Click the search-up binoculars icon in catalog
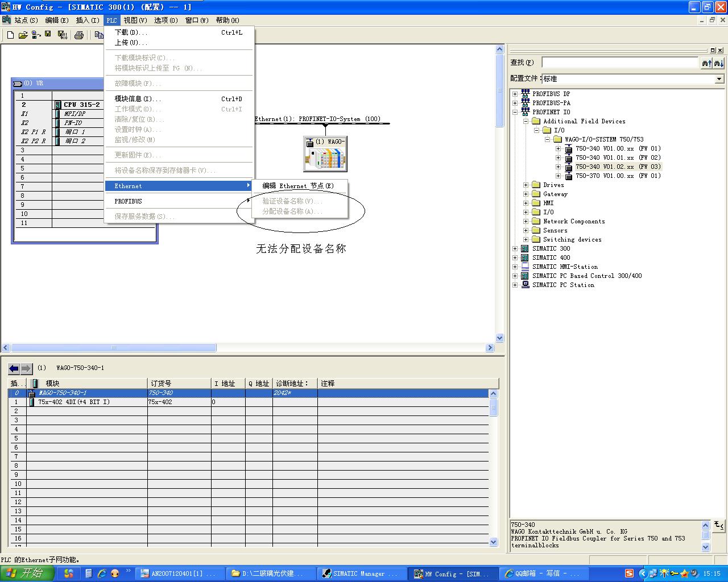This screenshot has width=728, height=582. coord(706,63)
